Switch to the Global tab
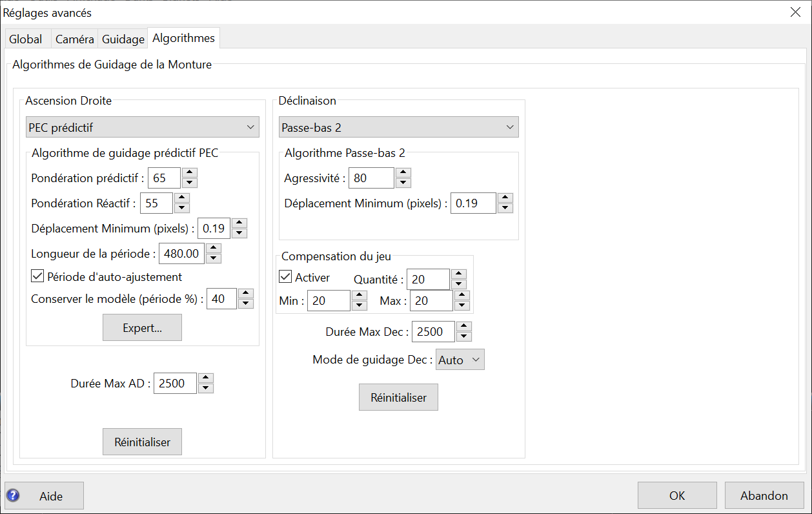The image size is (812, 514). click(x=26, y=39)
